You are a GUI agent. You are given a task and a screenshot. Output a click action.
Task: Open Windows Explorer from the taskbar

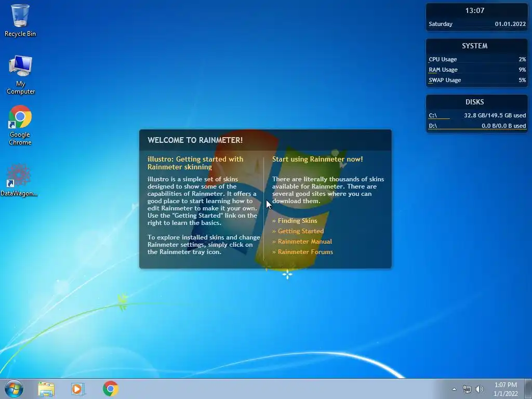click(x=46, y=389)
